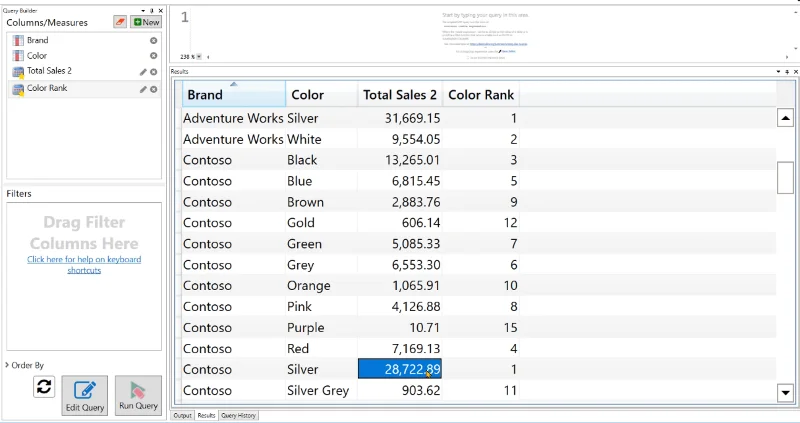Viewport: 800px width, 423px height.
Task: Click the Color Rank cell showing 15
Action: (x=481, y=327)
